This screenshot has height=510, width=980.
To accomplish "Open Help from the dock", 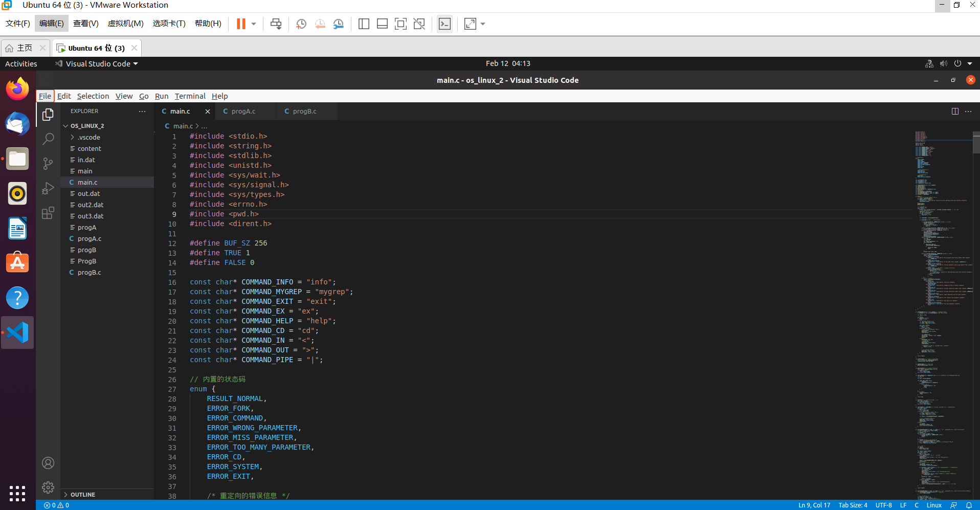I will click(x=17, y=298).
